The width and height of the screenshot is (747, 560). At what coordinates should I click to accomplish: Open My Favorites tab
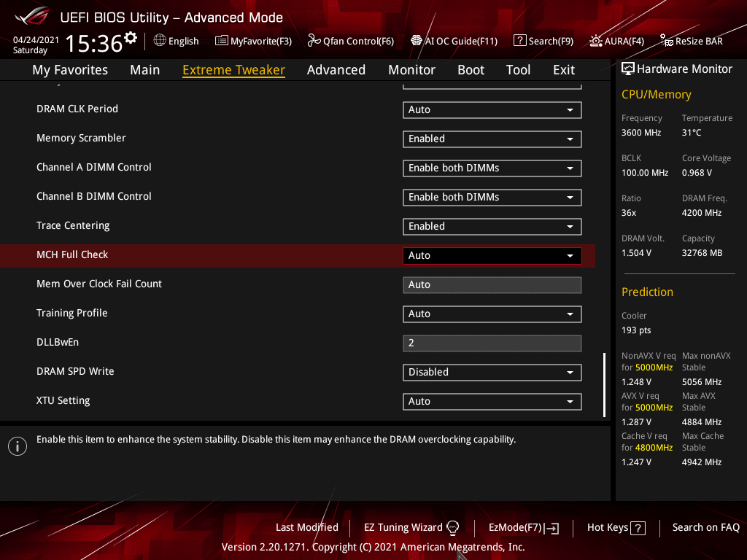70,70
